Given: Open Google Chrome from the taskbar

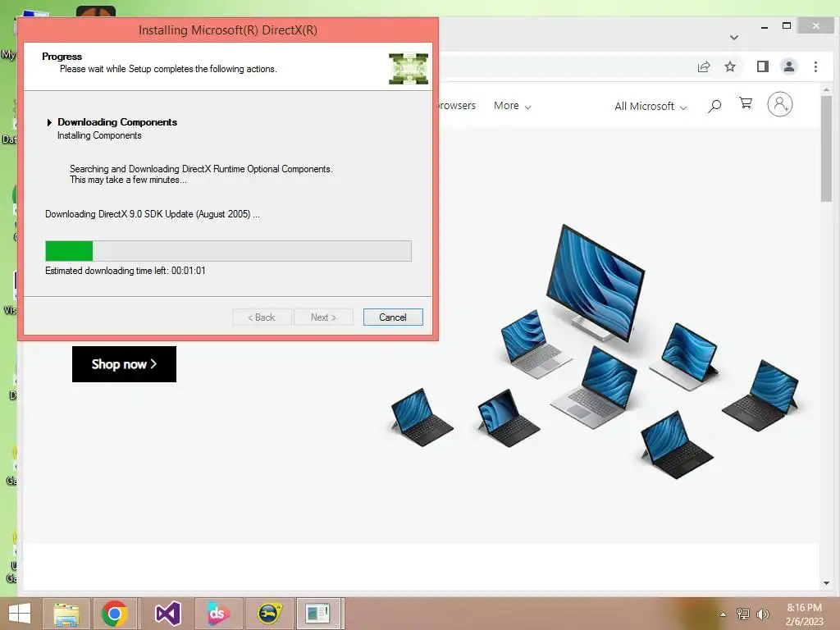Looking at the screenshot, I should point(114,614).
